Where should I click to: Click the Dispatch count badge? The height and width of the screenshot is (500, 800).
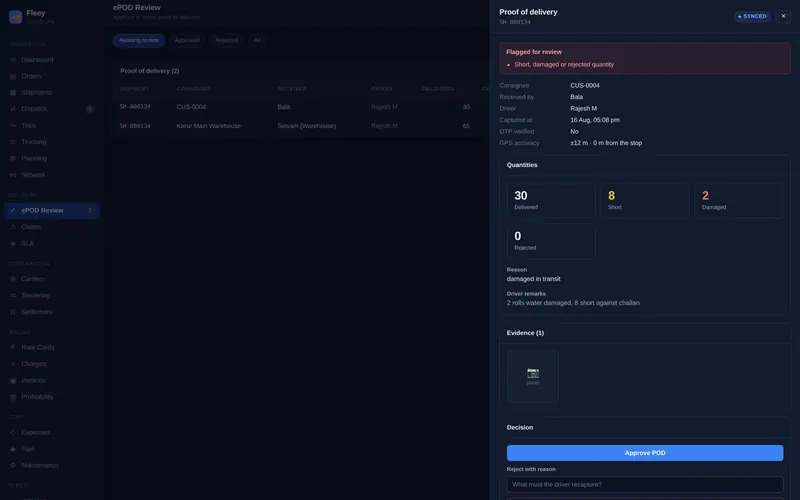90,109
